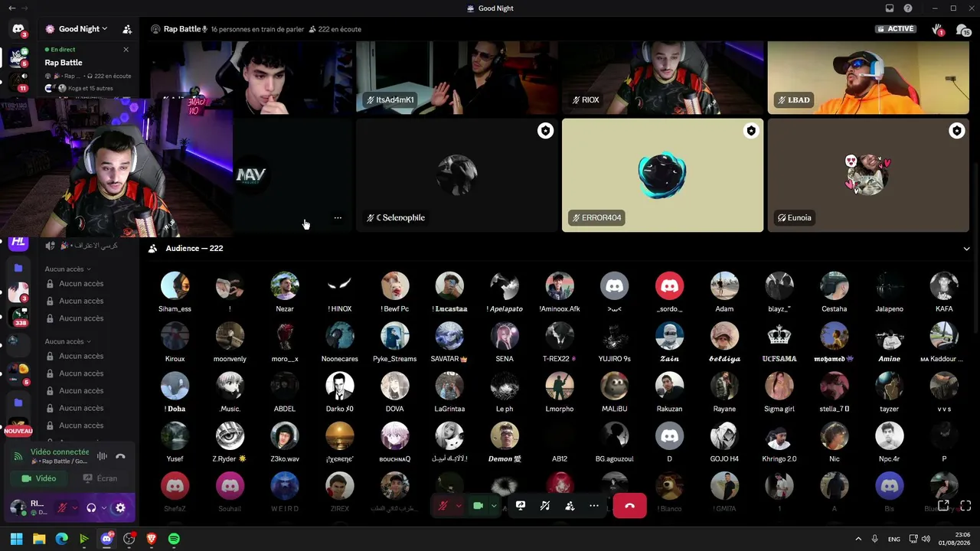Open the inbox icon in title bar
The image size is (980, 551).
pyautogui.click(x=890, y=8)
